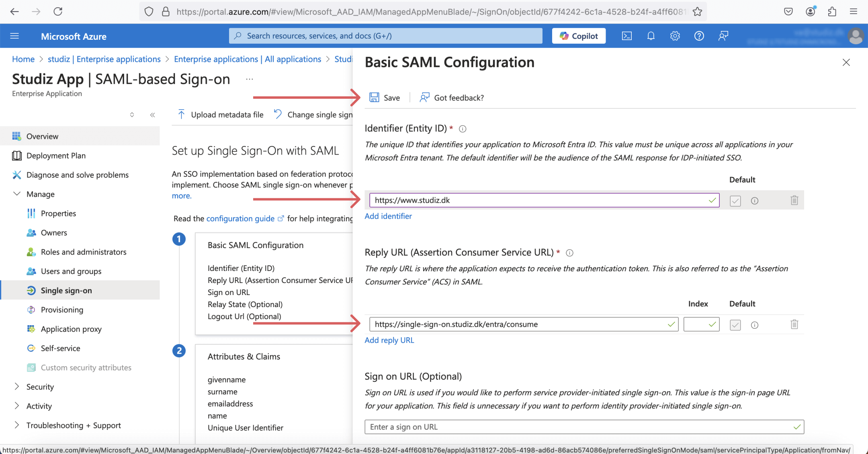Image resolution: width=868 pixels, height=454 pixels.
Task: Open the notifications bell
Action: [651, 36]
